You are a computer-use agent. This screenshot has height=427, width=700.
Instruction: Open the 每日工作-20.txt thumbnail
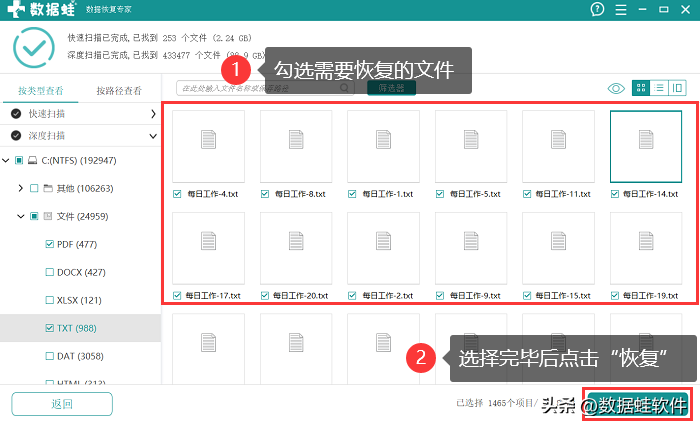coord(296,248)
